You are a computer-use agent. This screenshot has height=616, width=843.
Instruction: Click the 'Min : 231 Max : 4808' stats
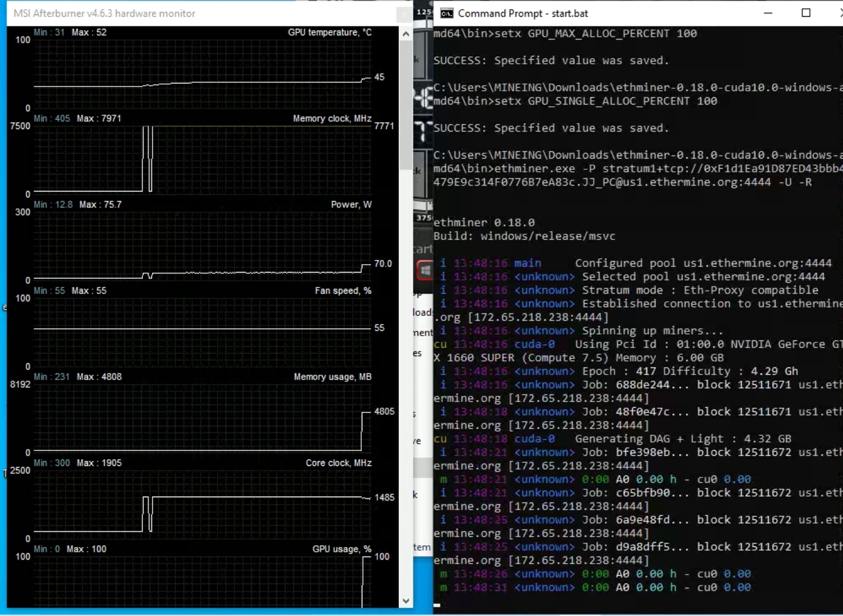78,377
